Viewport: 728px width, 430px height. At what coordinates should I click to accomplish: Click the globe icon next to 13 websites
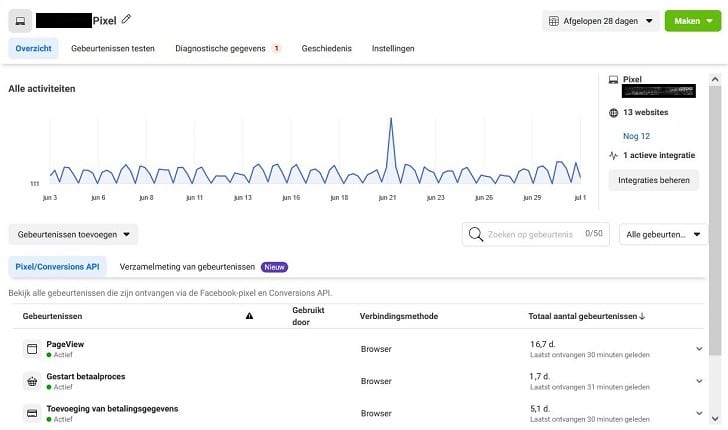(613, 112)
